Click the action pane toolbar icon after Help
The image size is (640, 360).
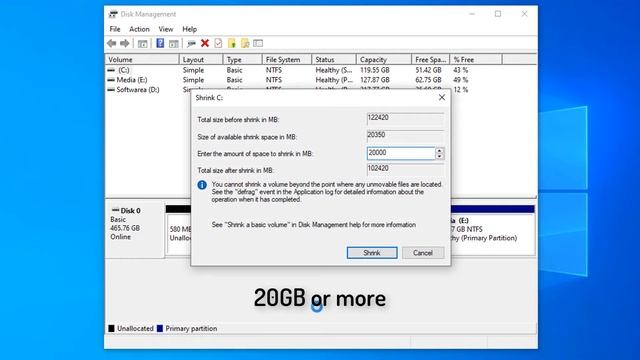coord(174,43)
